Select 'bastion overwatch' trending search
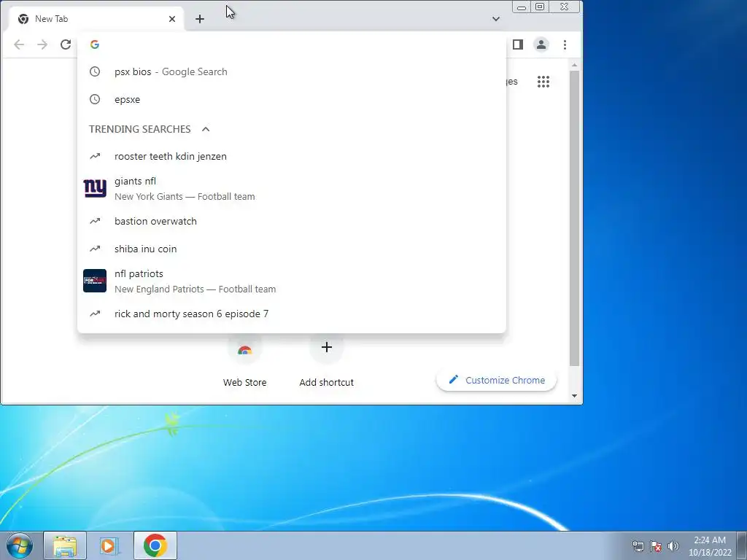The height and width of the screenshot is (560, 747). tap(292, 221)
